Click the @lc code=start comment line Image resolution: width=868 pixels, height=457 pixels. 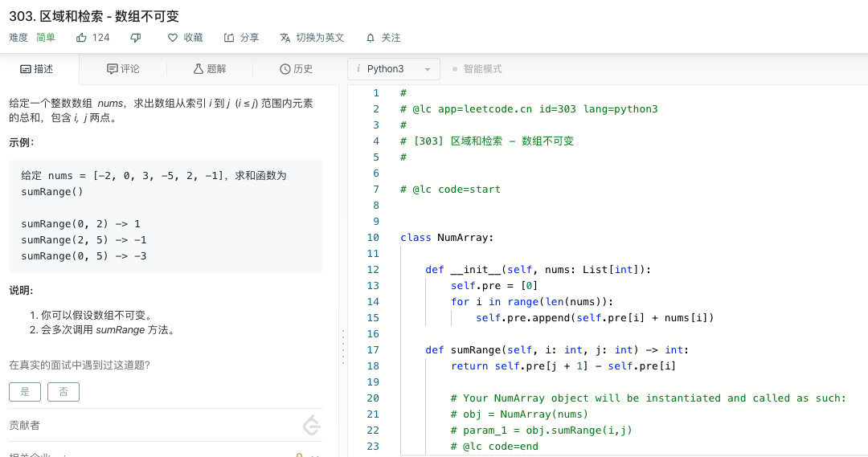point(451,190)
